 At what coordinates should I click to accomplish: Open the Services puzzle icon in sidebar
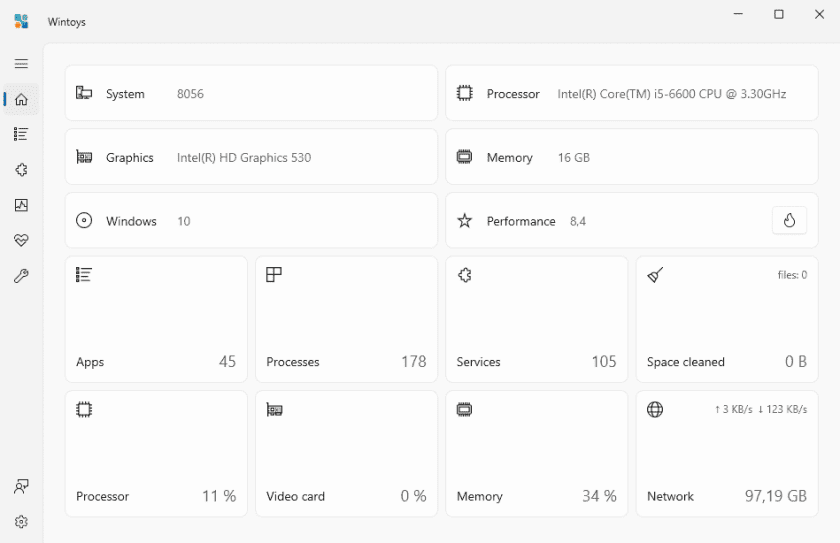pos(21,170)
